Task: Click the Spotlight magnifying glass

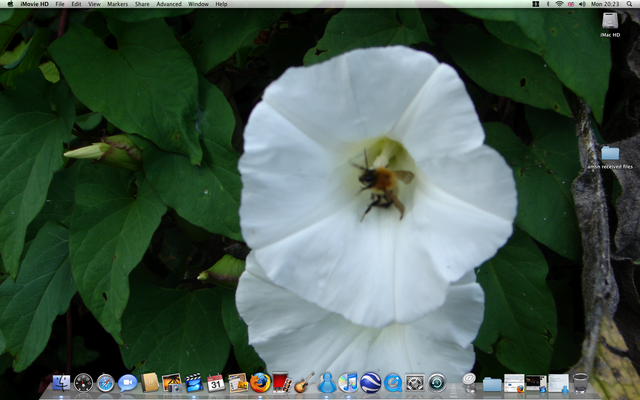Action: click(629, 4)
